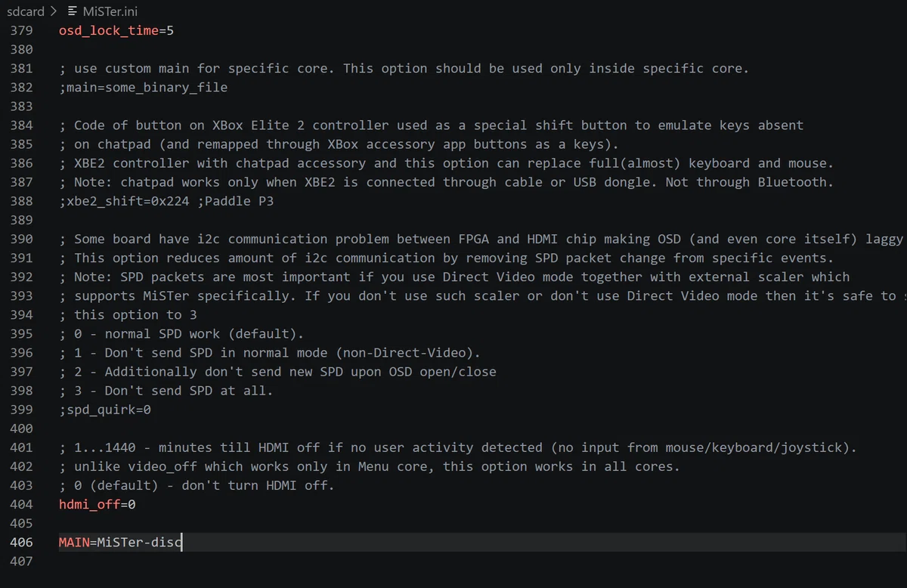
Task: Select line number 379 in the gutter
Action: (21, 31)
